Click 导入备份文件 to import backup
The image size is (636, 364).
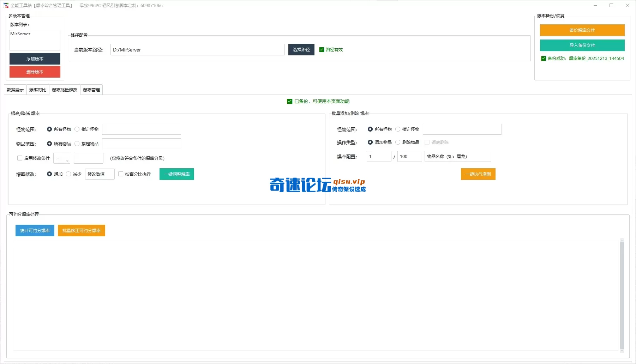582,45
